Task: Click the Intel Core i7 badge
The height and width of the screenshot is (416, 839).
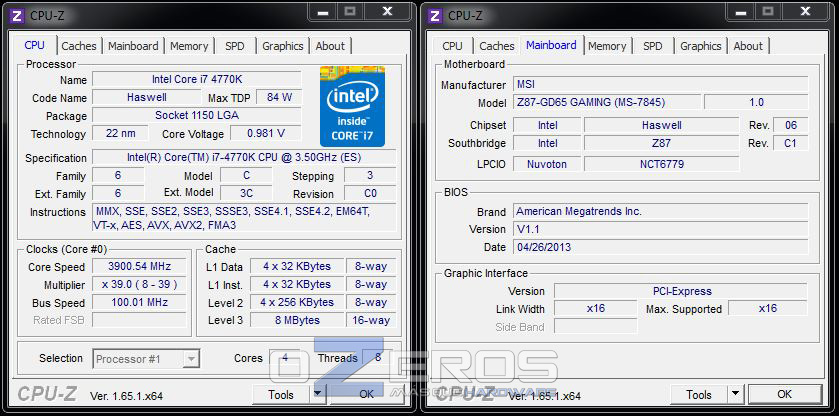Action: [x=352, y=107]
